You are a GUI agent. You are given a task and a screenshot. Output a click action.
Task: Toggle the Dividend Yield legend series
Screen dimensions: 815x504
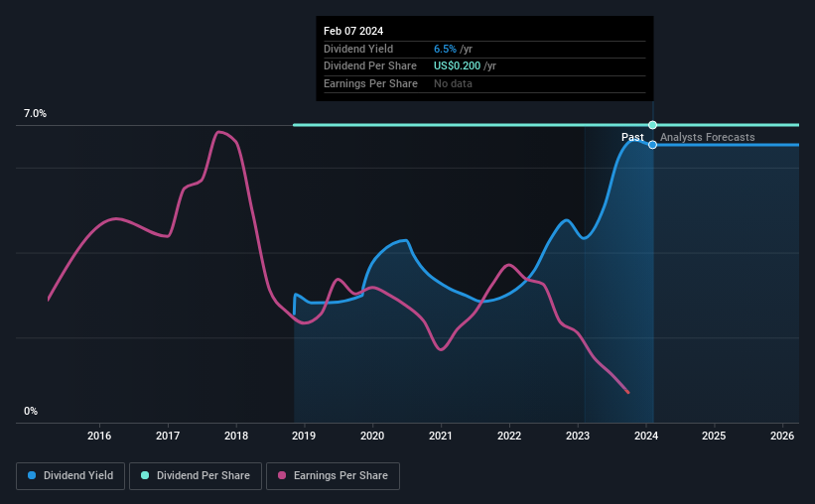pyautogui.click(x=70, y=476)
